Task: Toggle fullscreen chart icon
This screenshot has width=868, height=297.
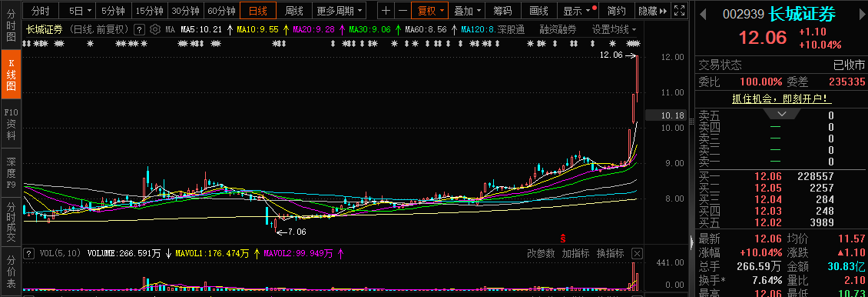Action: click(681, 11)
